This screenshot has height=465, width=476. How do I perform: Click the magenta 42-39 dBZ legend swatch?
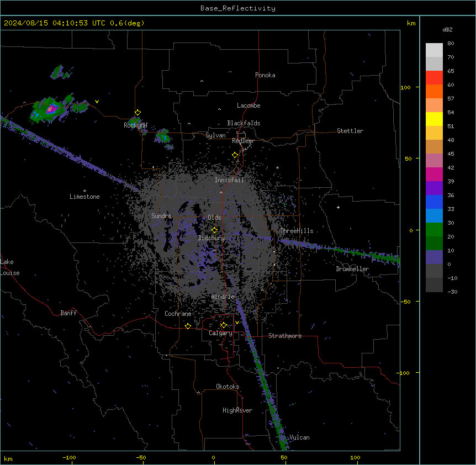[434, 174]
